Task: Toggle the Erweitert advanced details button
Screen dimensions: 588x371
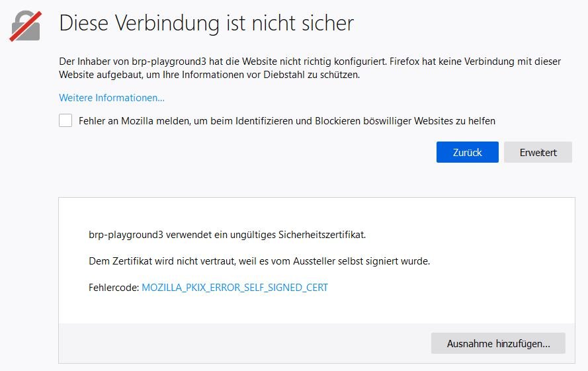Action: click(x=538, y=152)
